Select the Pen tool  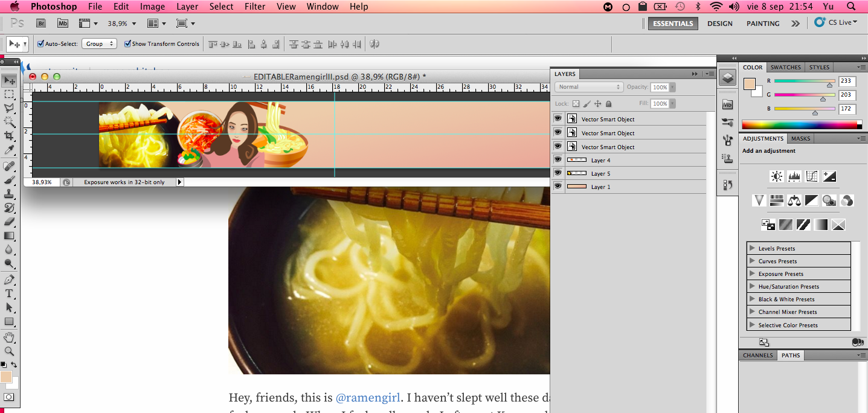(x=9, y=280)
